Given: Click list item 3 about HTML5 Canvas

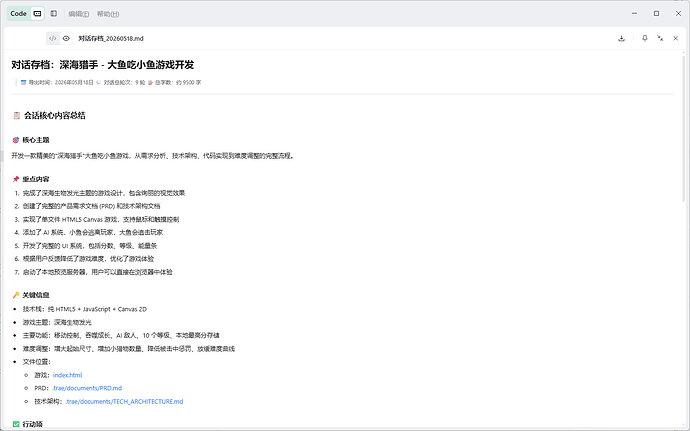Looking at the screenshot, I should (x=101, y=219).
